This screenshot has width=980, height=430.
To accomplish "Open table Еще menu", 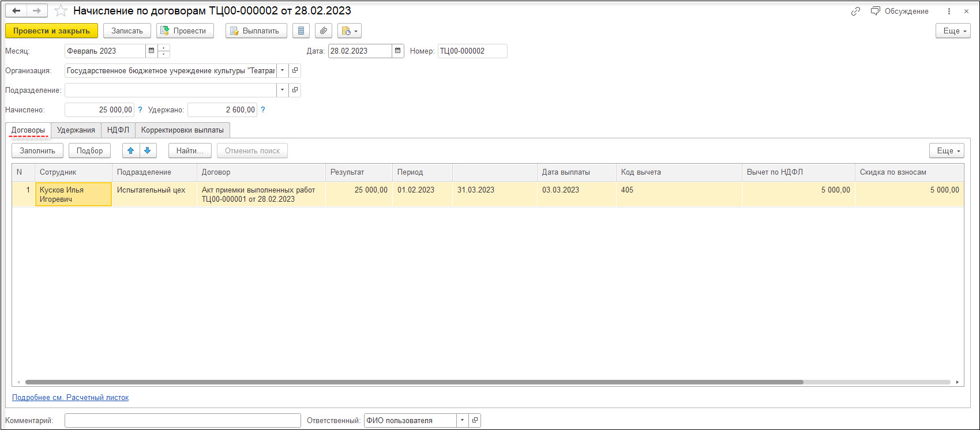I will pos(947,150).
